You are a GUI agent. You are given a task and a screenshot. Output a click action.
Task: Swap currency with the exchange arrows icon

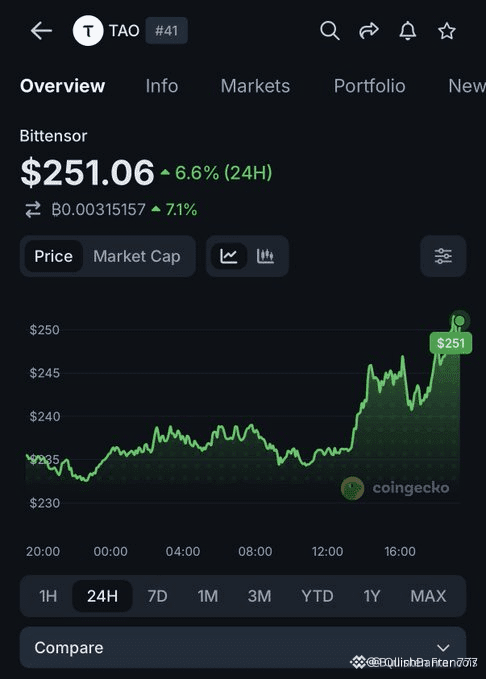(33, 210)
